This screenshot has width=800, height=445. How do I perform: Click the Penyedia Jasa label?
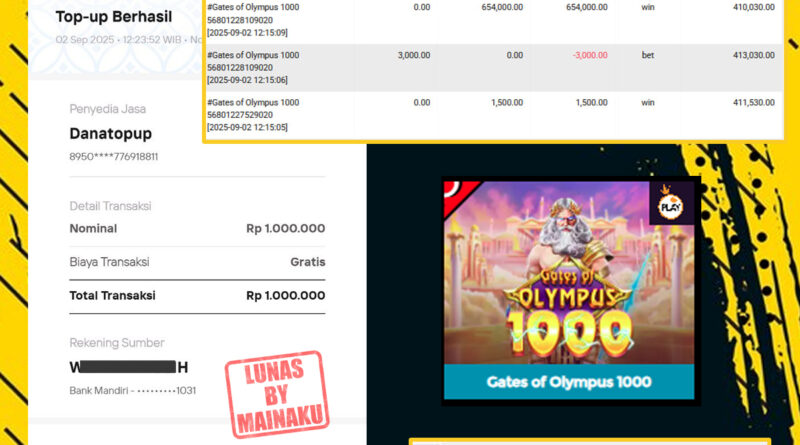(x=108, y=109)
